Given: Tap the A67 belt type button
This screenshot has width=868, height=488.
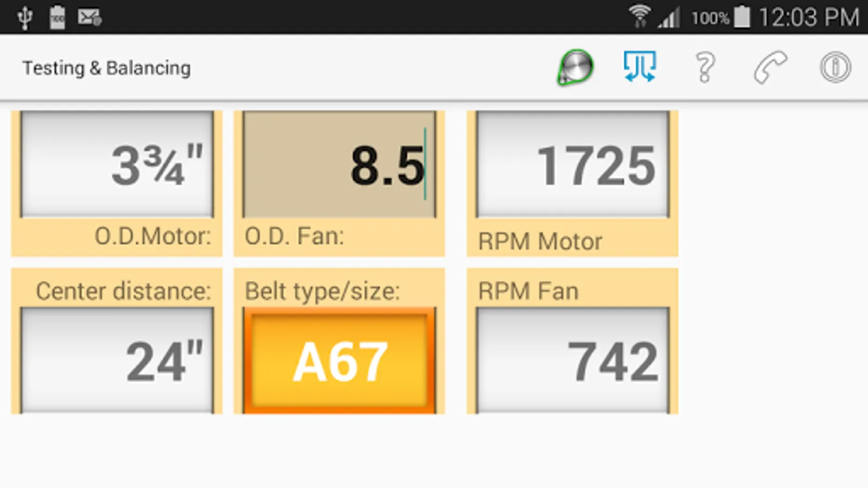Looking at the screenshot, I should pyautogui.click(x=339, y=362).
